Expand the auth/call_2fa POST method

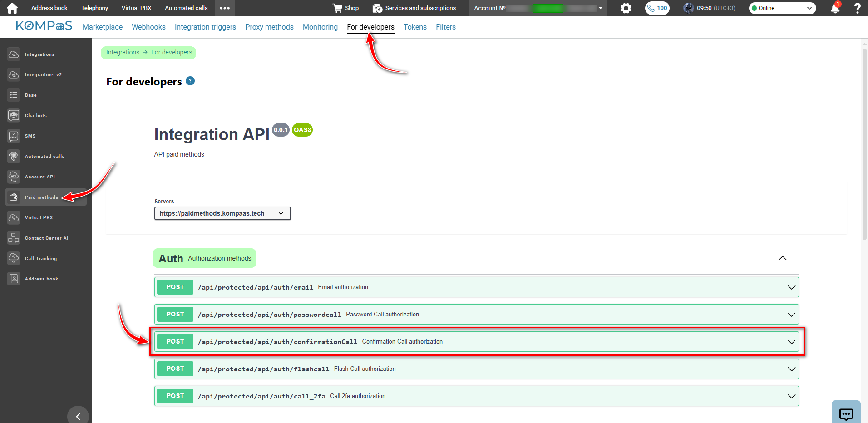(x=477, y=396)
